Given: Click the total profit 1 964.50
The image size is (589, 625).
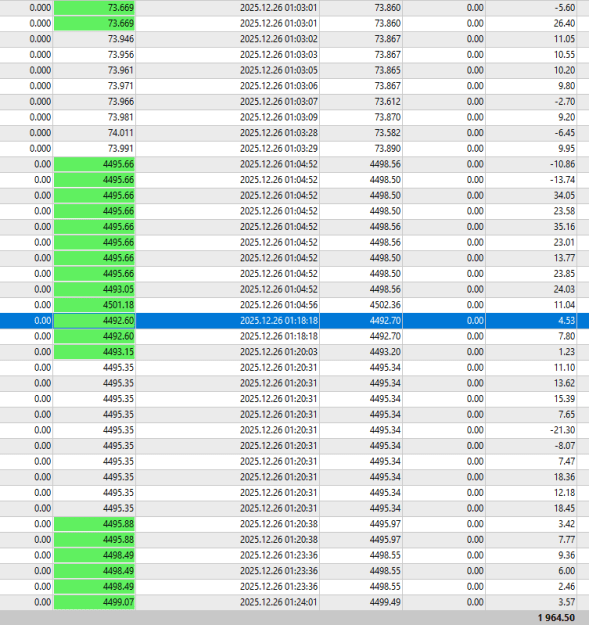Looking at the screenshot, I should 556,618.
